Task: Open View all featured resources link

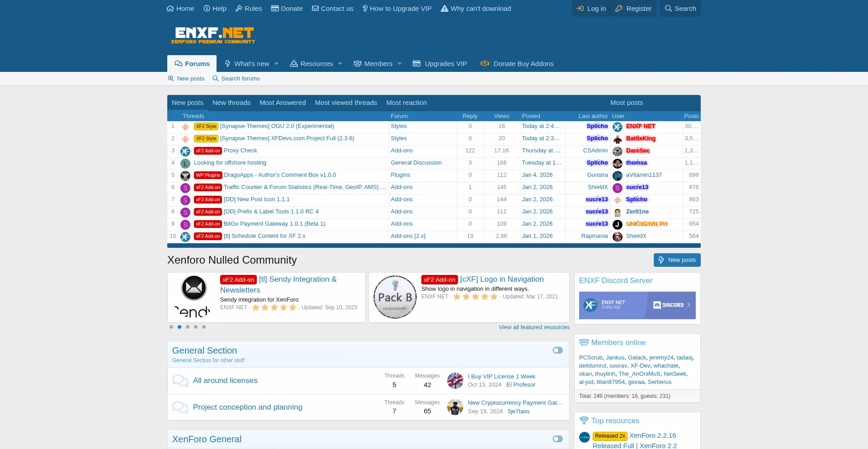Action: pos(534,327)
